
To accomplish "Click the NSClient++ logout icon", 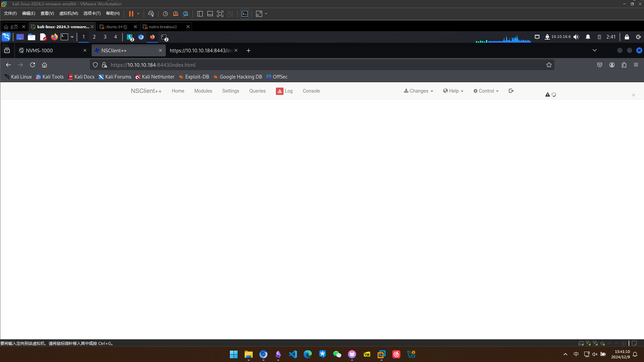I will [511, 91].
